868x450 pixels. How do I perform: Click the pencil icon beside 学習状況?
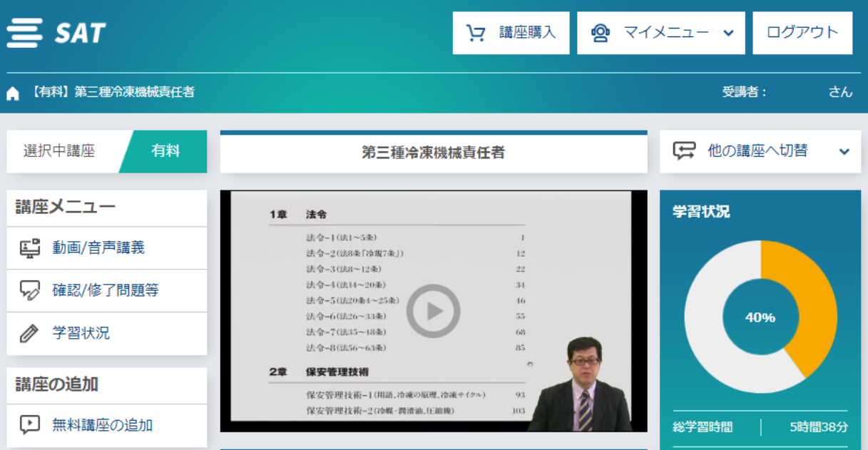pyautogui.click(x=29, y=333)
